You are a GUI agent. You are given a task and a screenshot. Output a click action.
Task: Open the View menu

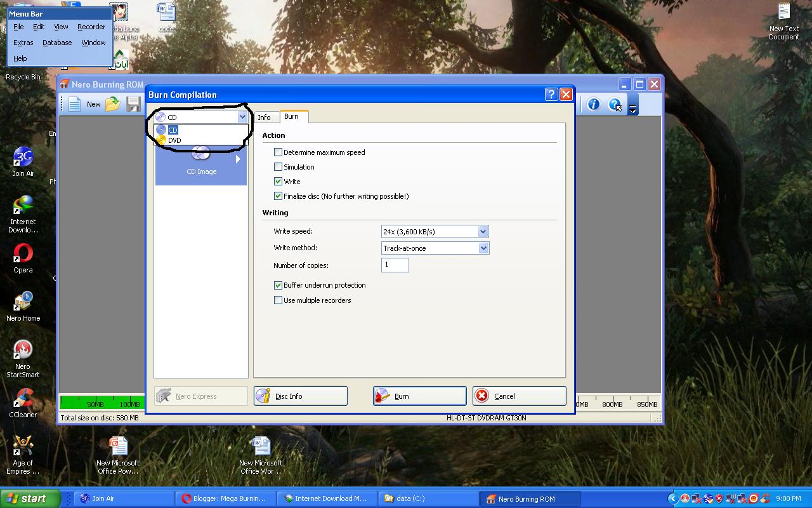(x=61, y=27)
